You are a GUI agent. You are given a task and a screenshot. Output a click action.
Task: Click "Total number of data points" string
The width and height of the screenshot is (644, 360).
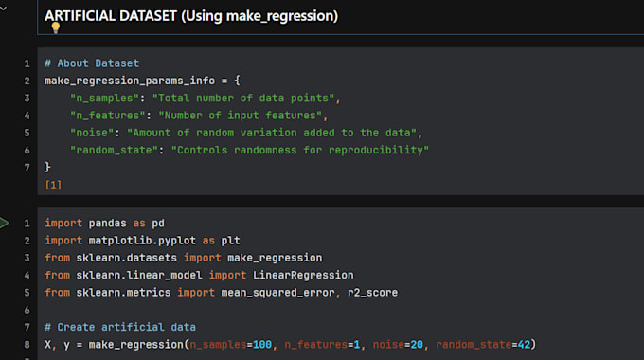point(243,99)
